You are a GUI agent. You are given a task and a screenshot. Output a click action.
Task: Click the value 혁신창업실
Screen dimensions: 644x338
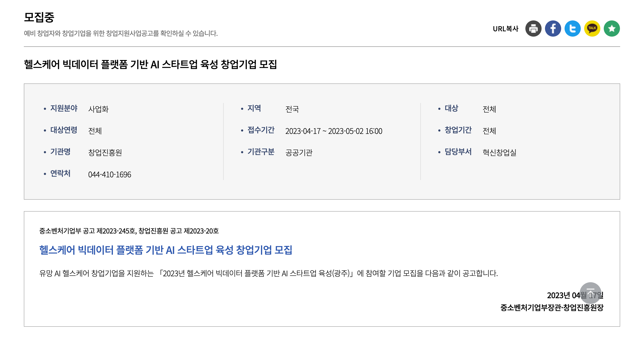[x=499, y=152]
